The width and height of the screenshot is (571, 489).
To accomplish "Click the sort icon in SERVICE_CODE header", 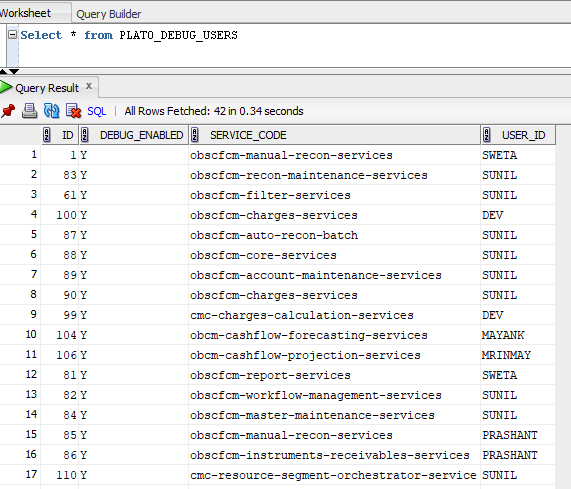I will coord(194,135).
